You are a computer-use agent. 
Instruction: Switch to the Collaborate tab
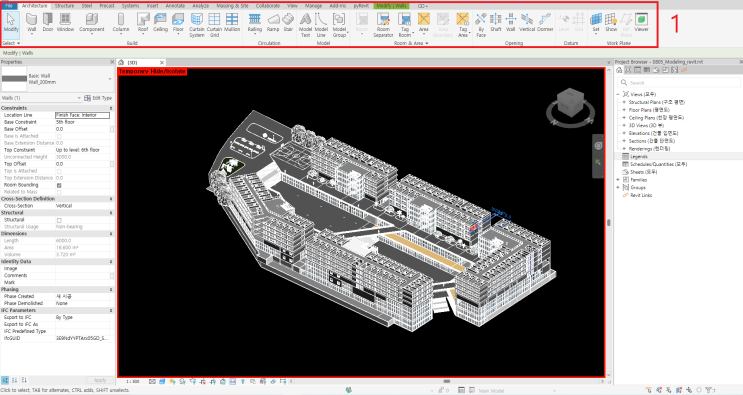tap(268, 6)
